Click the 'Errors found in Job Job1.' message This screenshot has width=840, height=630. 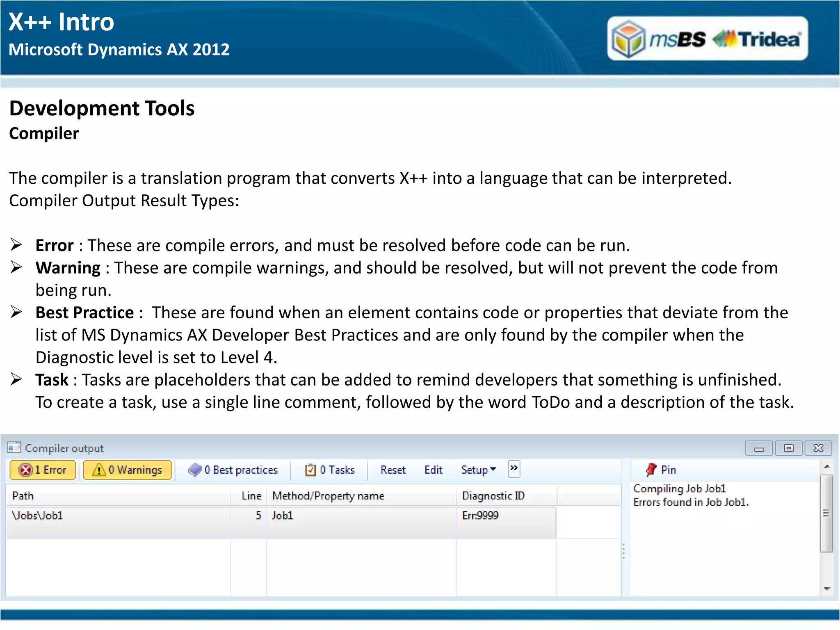tap(691, 502)
